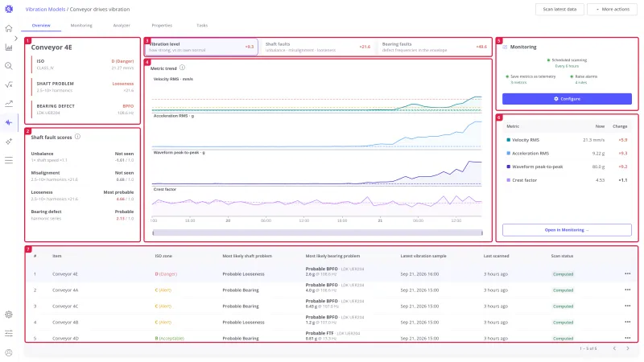Select the Conveyor 4E table row name
Image resolution: width=644 pixels, height=362 pixels.
coord(65,274)
